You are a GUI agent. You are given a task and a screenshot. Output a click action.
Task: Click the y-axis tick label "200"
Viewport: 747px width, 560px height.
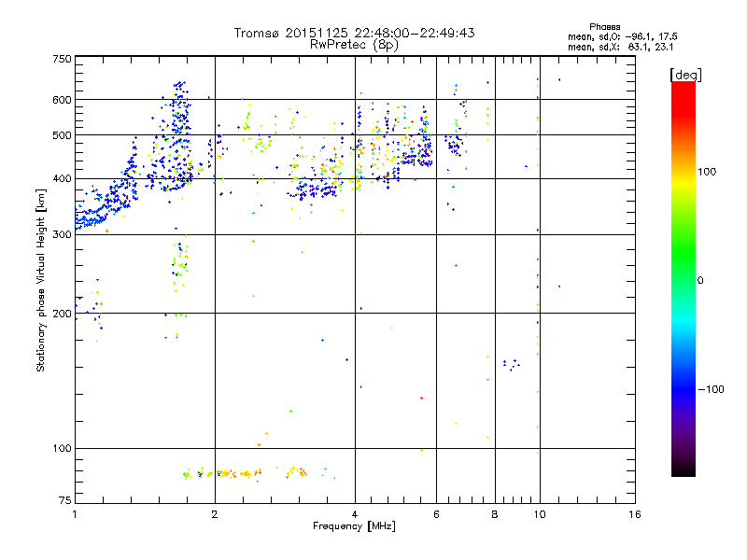pos(62,314)
